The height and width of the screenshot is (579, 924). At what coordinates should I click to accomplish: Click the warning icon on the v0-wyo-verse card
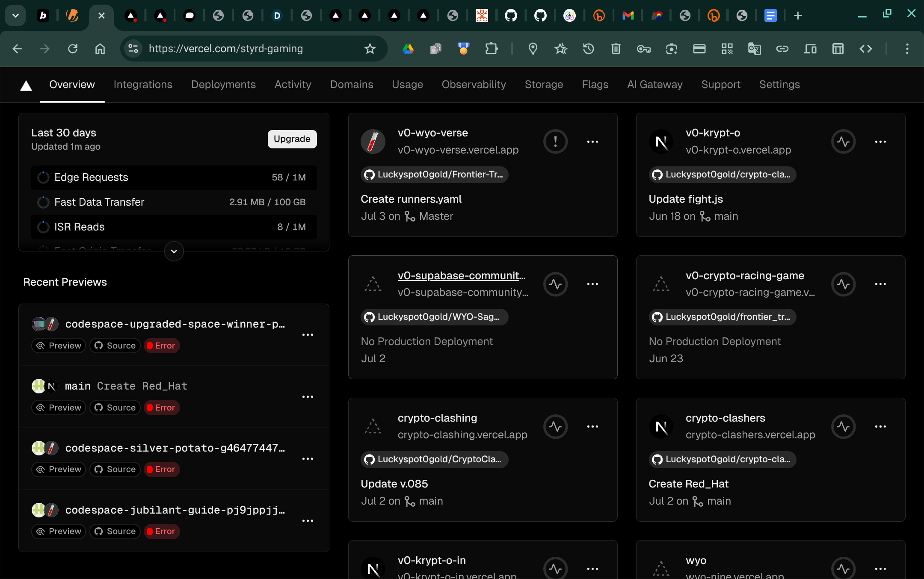click(x=555, y=142)
